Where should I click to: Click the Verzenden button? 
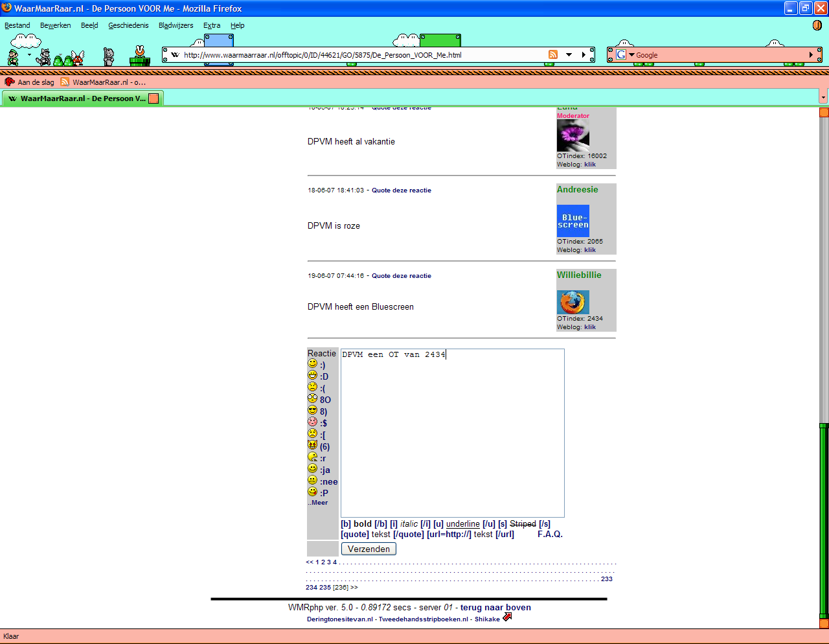(369, 549)
